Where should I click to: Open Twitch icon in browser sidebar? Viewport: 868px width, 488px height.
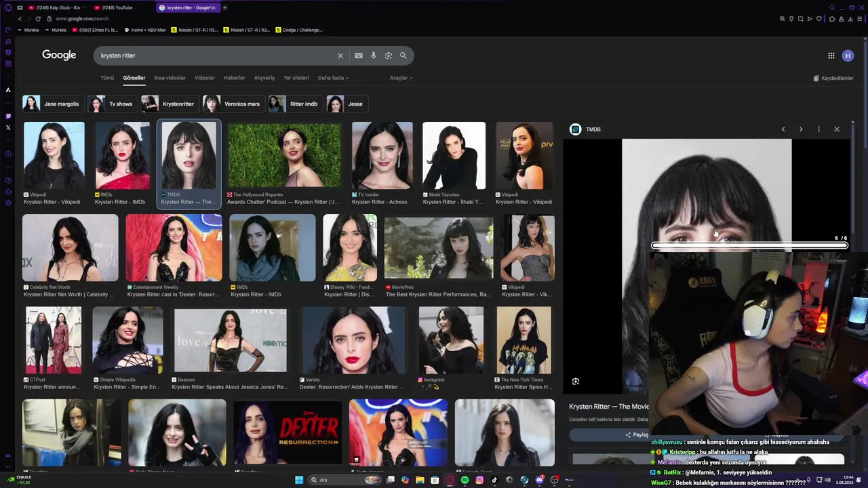pyautogui.click(x=8, y=116)
